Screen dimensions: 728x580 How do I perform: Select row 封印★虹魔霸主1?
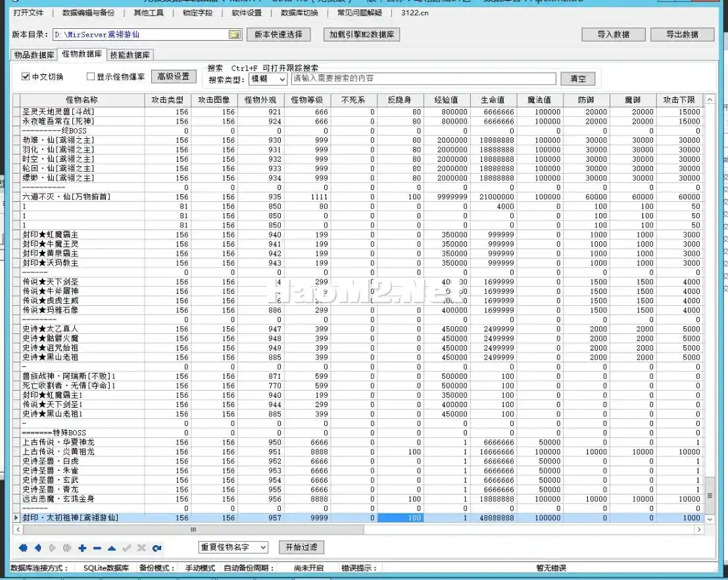(358, 395)
